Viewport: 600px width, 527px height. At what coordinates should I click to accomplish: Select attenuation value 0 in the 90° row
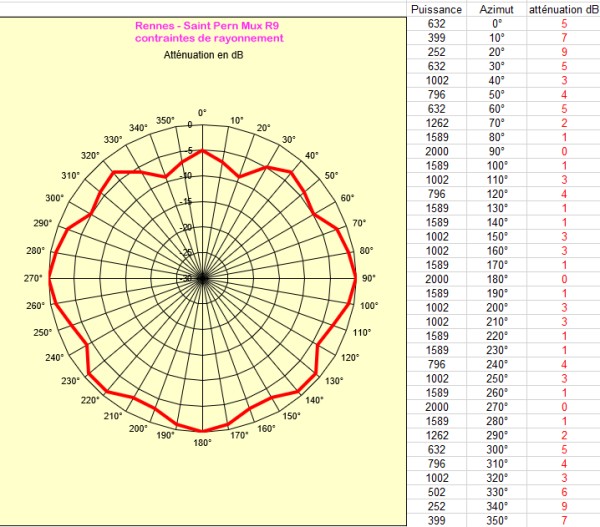564,152
